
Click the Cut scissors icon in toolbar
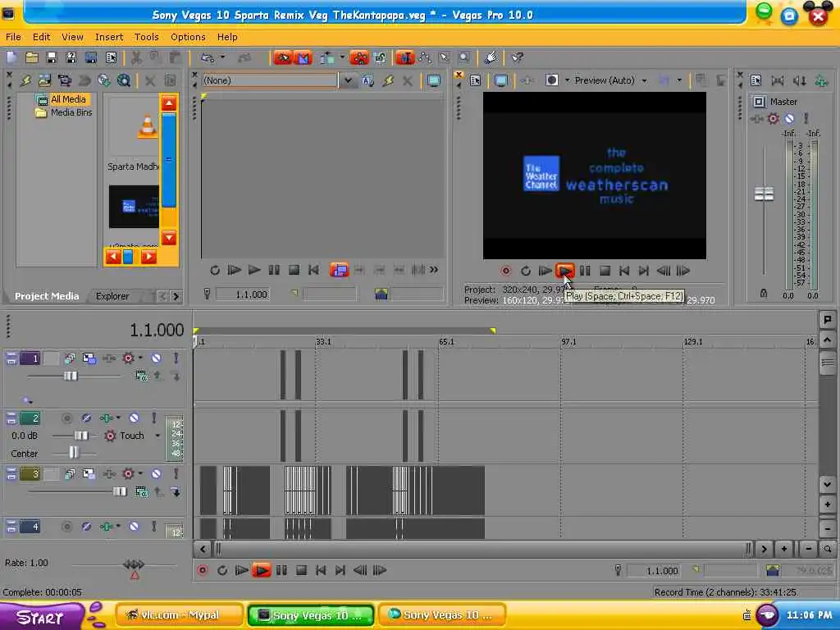coord(136,57)
